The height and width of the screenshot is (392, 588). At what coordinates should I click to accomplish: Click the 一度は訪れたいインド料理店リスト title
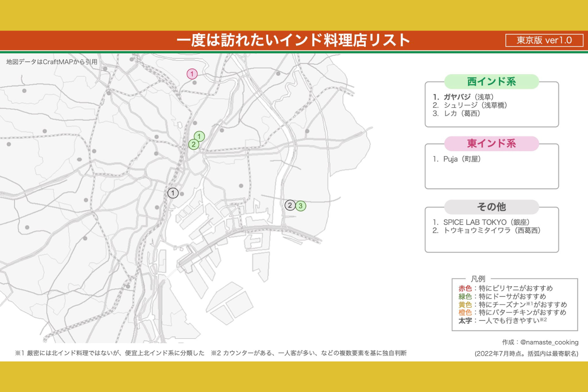click(x=293, y=40)
